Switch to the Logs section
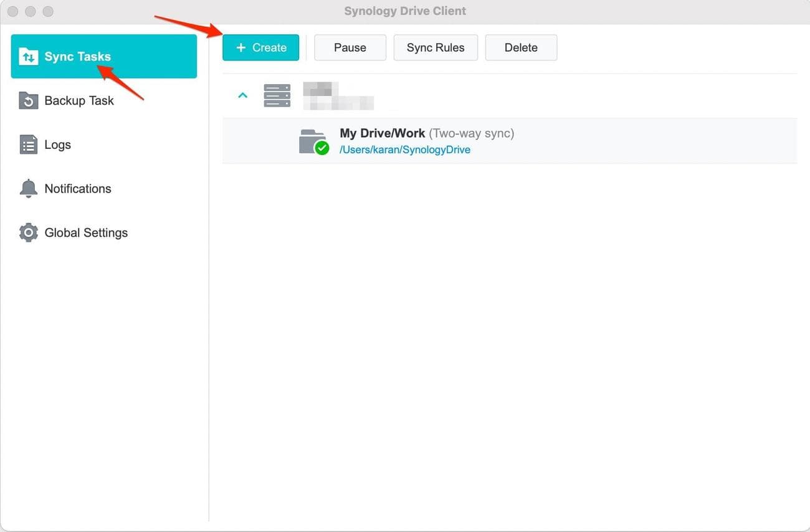Viewport: 810px width, 532px height. 57,144
